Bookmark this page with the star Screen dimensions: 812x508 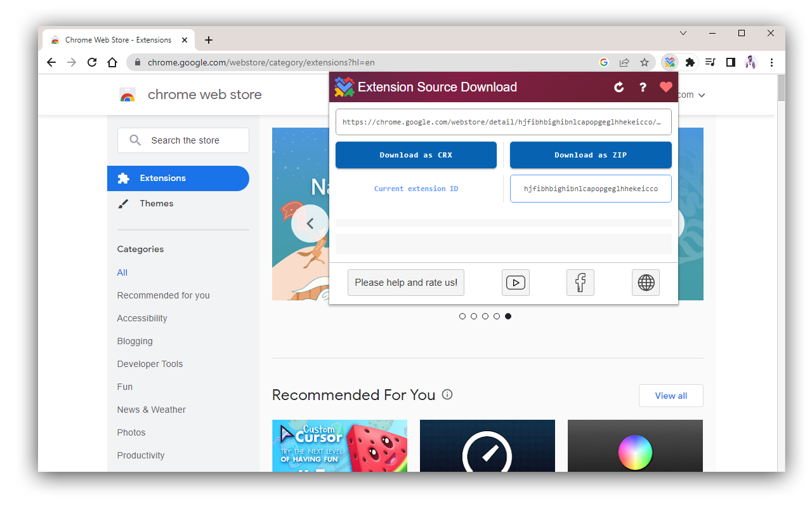click(645, 62)
